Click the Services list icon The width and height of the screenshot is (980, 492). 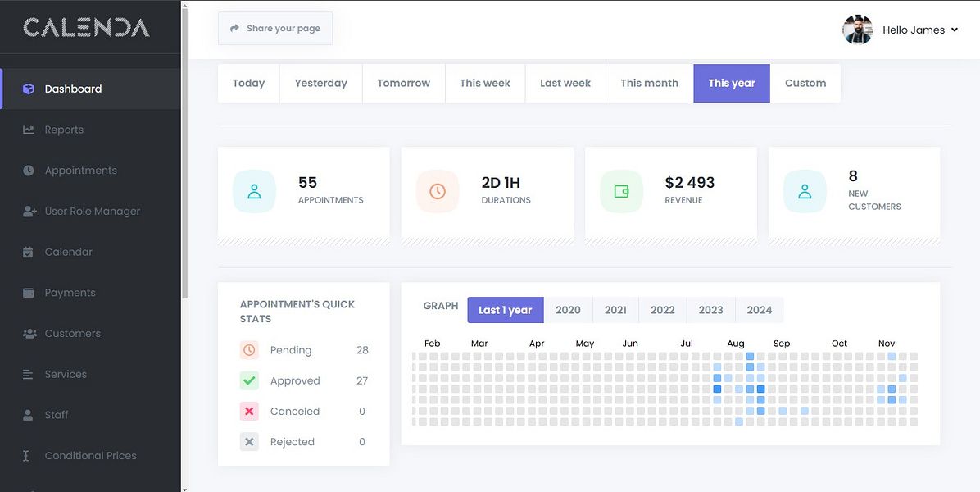pyautogui.click(x=29, y=375)
